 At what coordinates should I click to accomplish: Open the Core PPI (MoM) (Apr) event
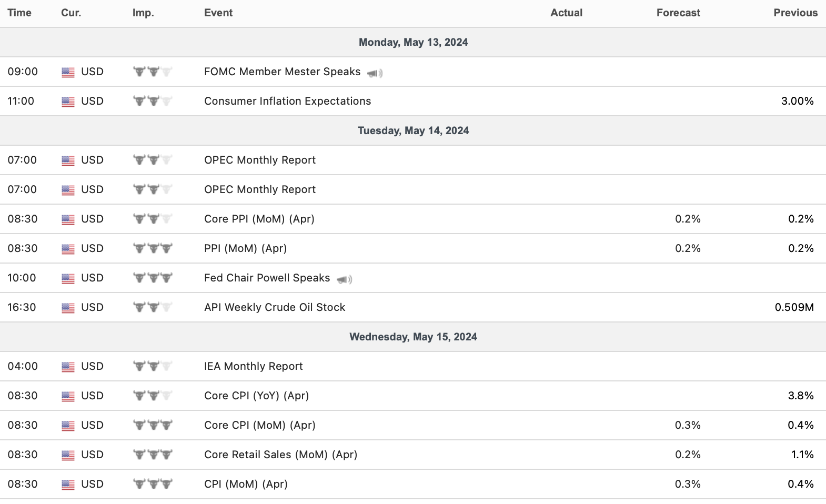tap(259, 219)
